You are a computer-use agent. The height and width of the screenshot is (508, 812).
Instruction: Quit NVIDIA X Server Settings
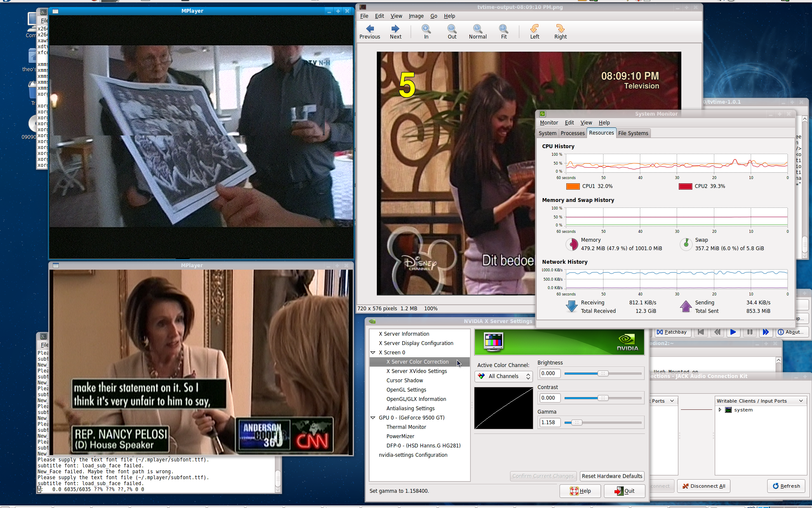624,491
